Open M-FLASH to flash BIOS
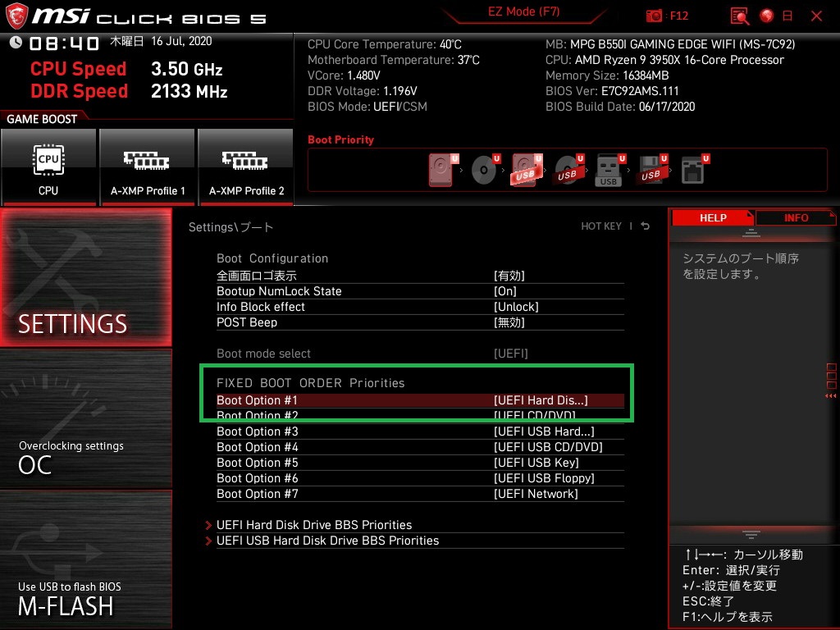The height and width of the screenshot is (630, 840). coord(85,559)
